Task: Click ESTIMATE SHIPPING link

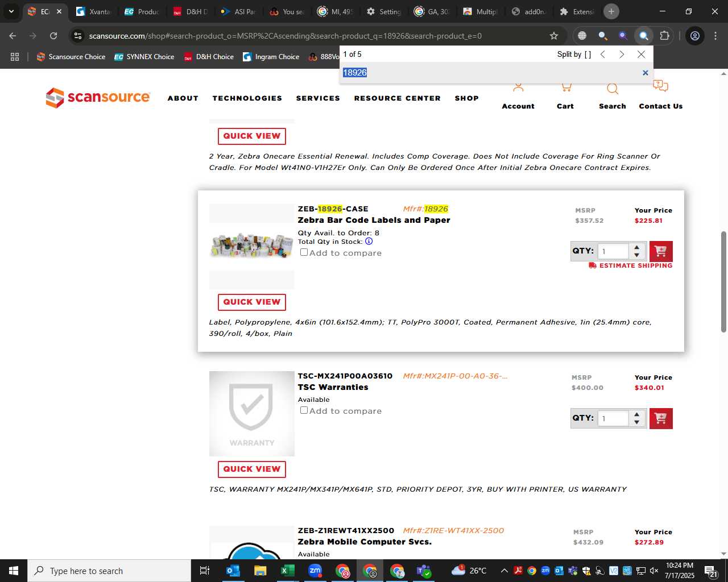Action: 631,265
